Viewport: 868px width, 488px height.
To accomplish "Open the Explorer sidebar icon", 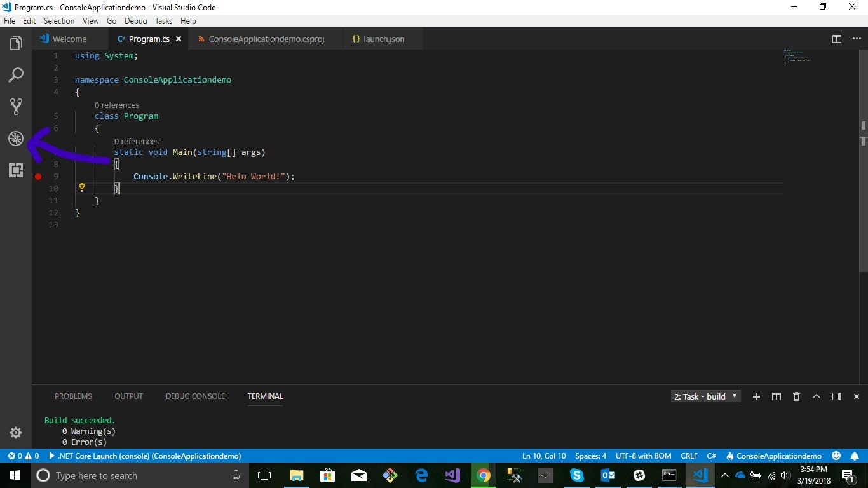I will 16,43.
